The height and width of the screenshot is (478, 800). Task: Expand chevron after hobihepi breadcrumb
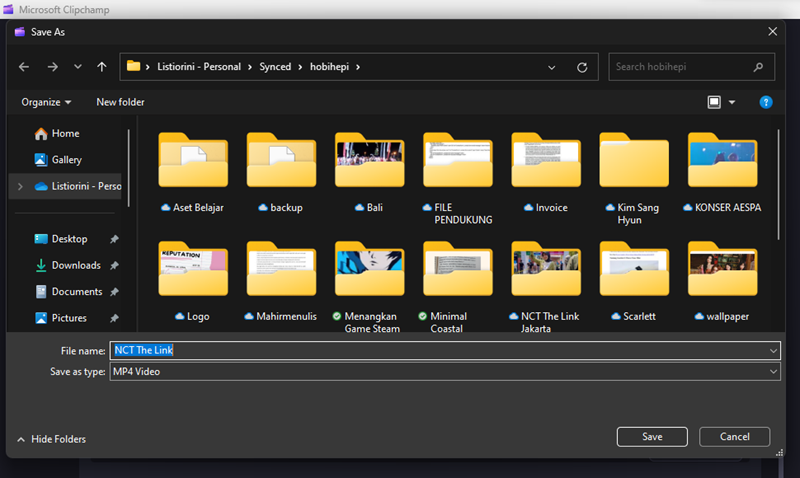(358, 67)
